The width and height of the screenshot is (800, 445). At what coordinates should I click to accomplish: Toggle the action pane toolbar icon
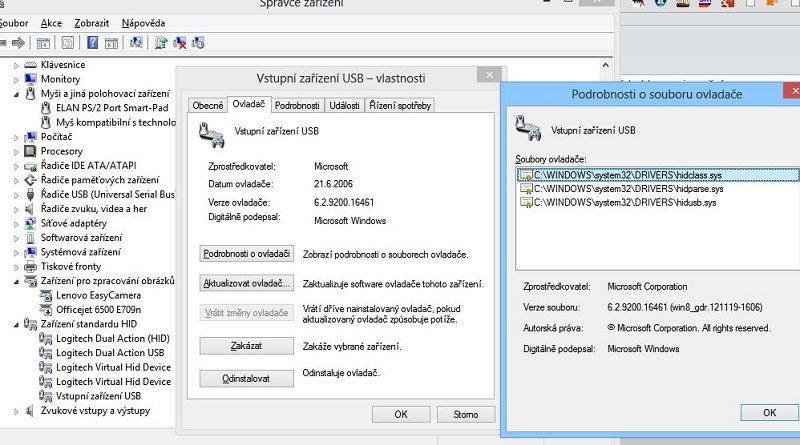(111, 43)
